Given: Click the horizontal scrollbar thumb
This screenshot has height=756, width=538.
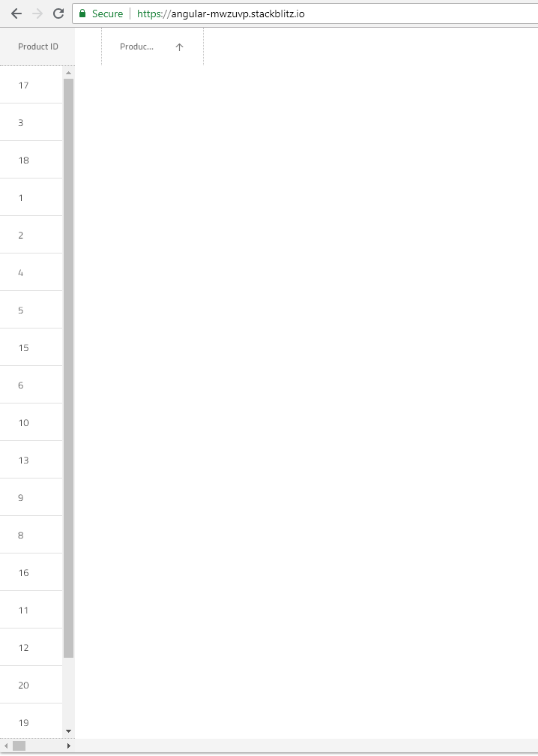Looking at the screenshot, I should pyautogui.click(x=19, y=745).
